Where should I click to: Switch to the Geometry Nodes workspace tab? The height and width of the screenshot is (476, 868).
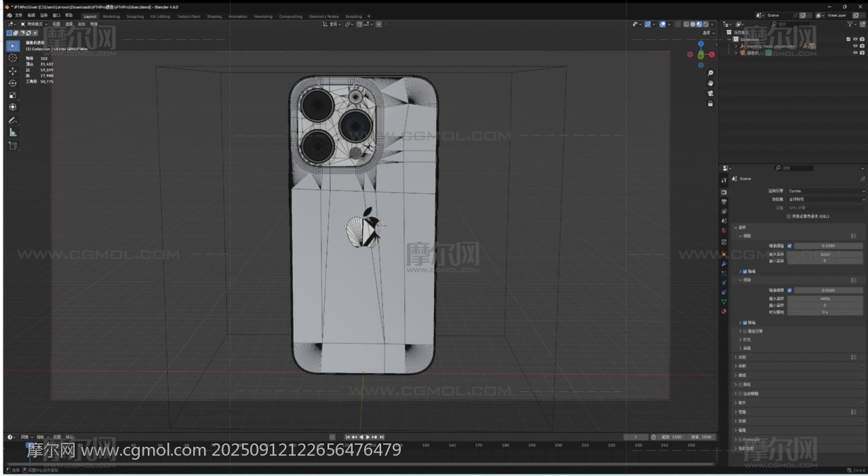click(323, 16)
